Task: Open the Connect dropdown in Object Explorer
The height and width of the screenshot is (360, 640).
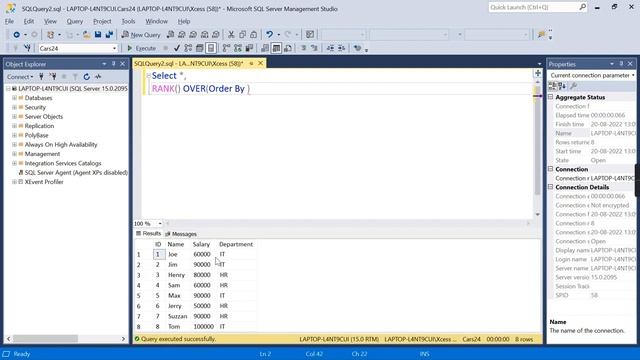Action: pyautogui.click(x=20, y=77)
